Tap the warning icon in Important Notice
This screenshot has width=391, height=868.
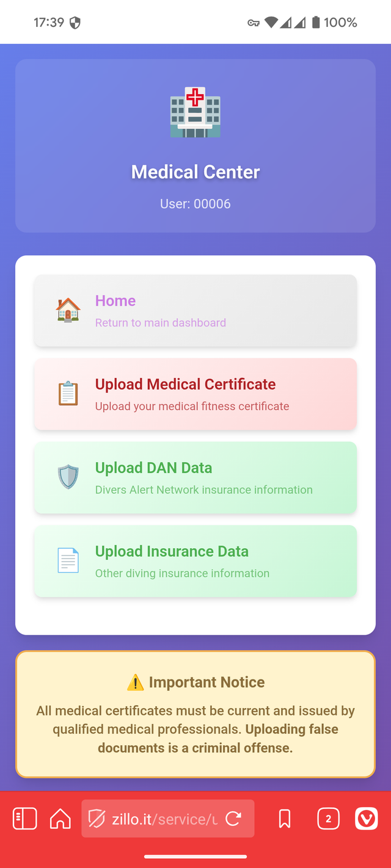pyautogui.click(x=135, y=682)
